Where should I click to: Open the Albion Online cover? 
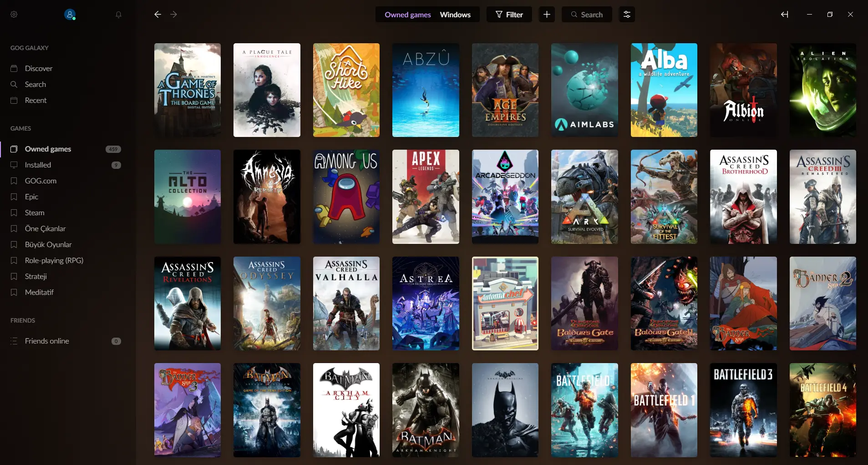743,90
